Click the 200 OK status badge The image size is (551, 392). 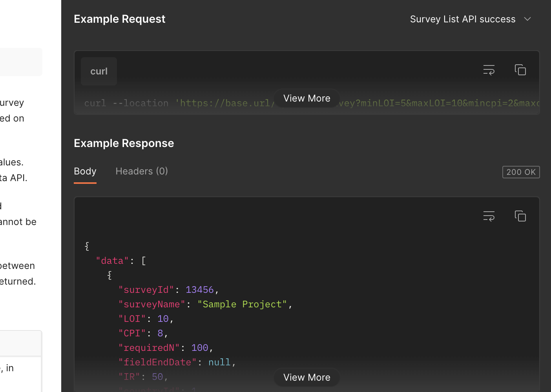(x=521, y=172)
